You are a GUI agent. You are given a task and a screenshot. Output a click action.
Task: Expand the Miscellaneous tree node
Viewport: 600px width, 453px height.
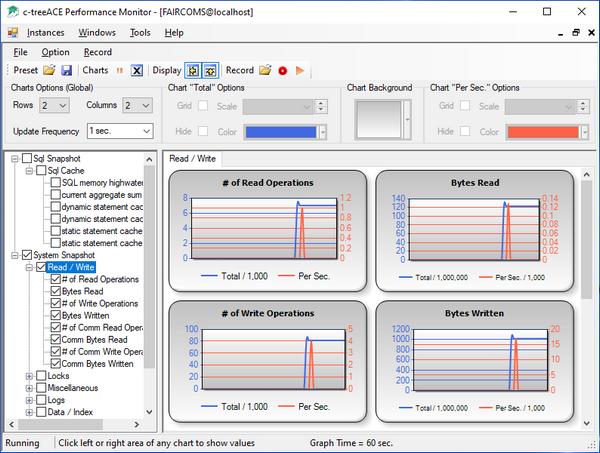[29, 388]
